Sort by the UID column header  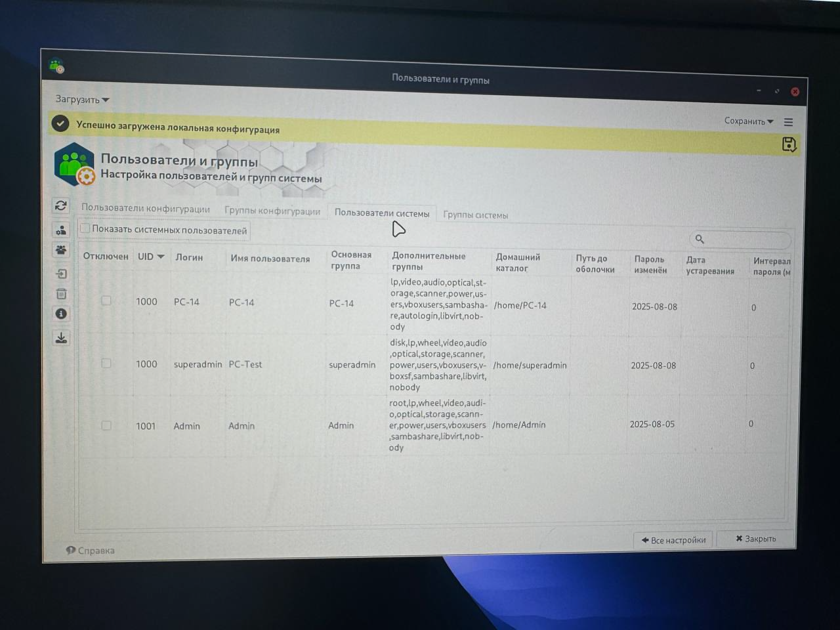[151, 257]
